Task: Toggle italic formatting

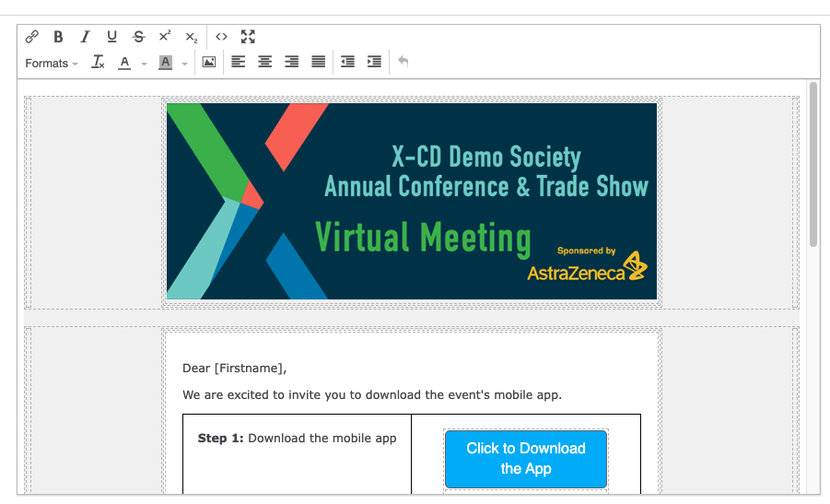Action: (x=85, y=37)
